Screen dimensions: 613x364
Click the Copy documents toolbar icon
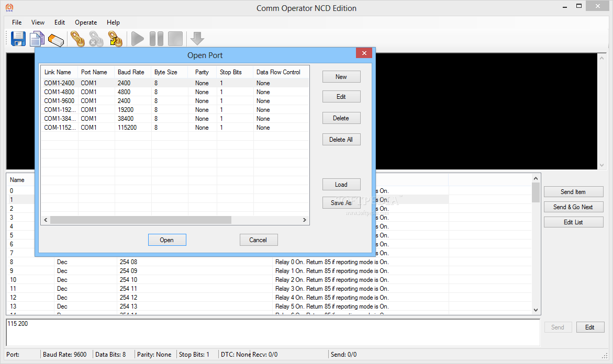(x=37, y=39)
